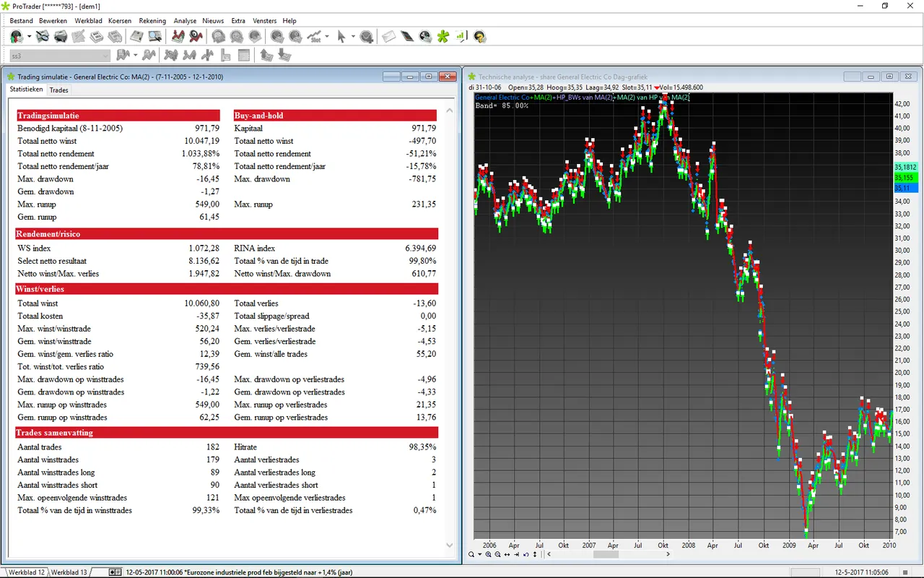Click the chart horizontal scrollbar thumb
The image size is (924, 578).
606,554
